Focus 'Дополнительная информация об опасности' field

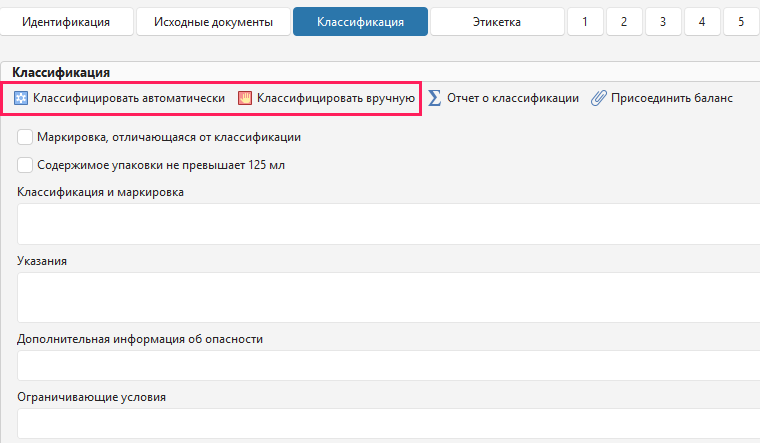click(x=388, y=365)
